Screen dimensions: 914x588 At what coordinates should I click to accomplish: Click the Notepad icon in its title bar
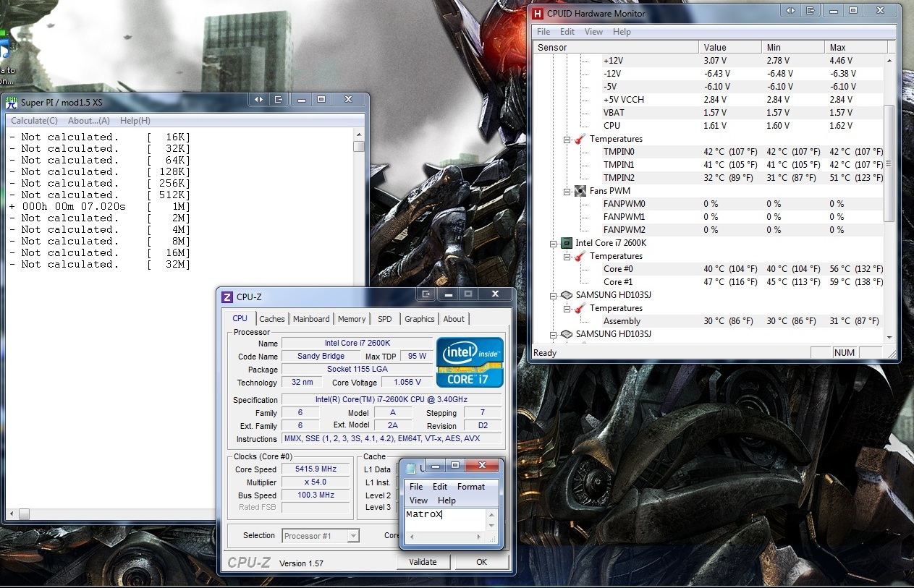(410, 468)
